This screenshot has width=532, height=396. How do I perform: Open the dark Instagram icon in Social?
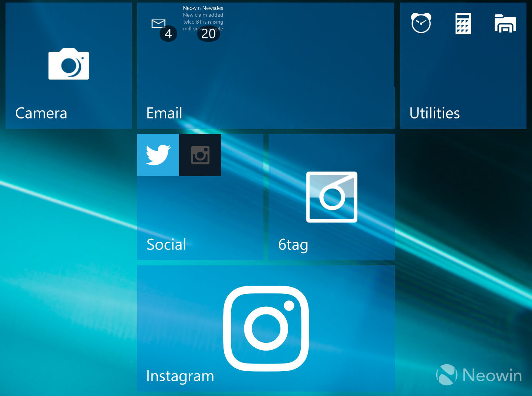[200, 155]
